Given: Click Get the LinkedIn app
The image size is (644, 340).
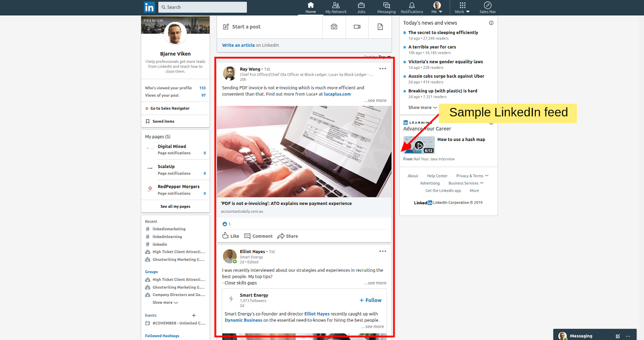Looking at the screenshot, I should point(443,191).
